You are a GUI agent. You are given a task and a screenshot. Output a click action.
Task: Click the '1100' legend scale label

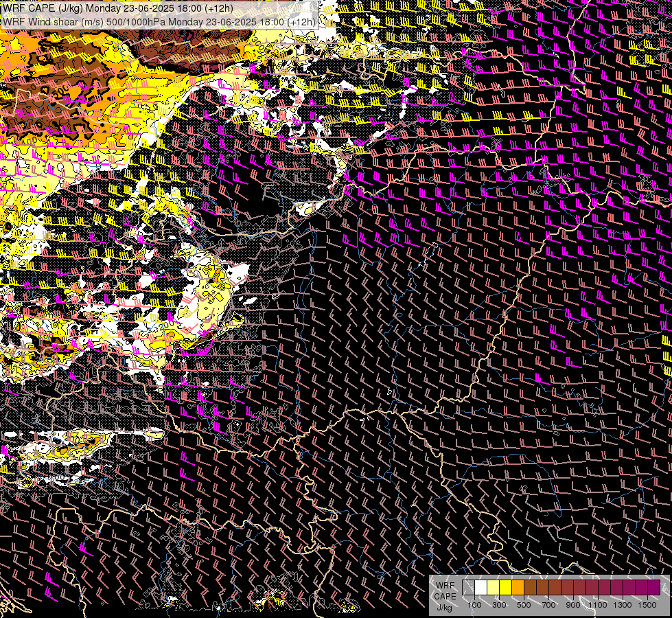tap(597, 605)
